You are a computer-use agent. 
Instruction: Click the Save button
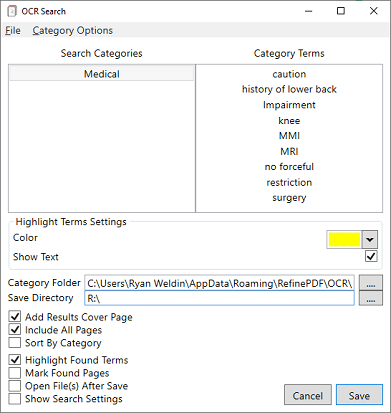(x=359, y=395)
